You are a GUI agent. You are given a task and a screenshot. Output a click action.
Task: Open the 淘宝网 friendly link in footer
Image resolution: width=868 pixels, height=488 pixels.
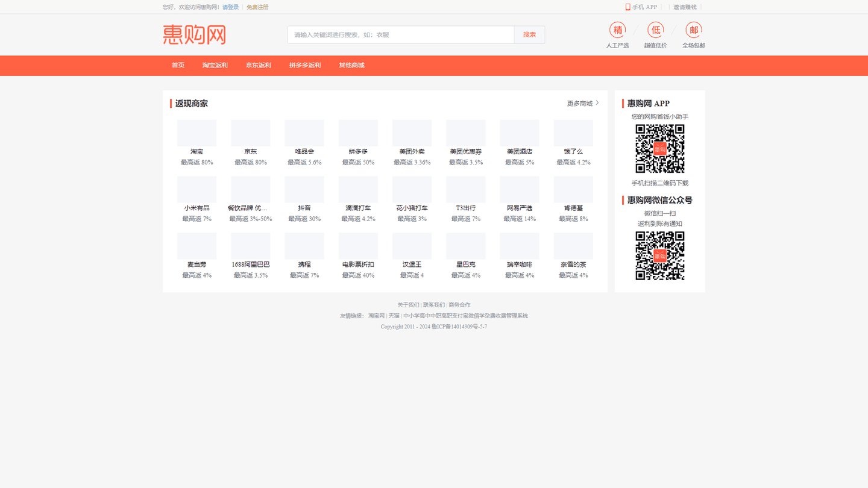tap(376, 316)
